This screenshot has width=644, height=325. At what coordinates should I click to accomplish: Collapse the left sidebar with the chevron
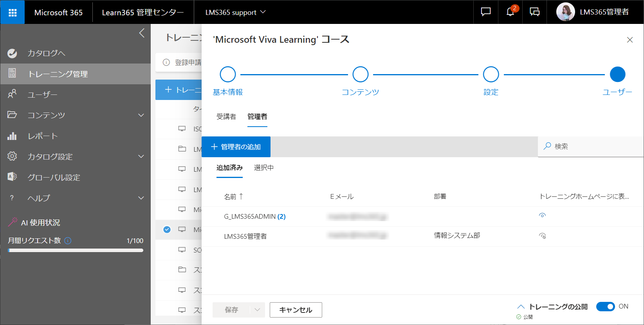click(x=142, y=33)
